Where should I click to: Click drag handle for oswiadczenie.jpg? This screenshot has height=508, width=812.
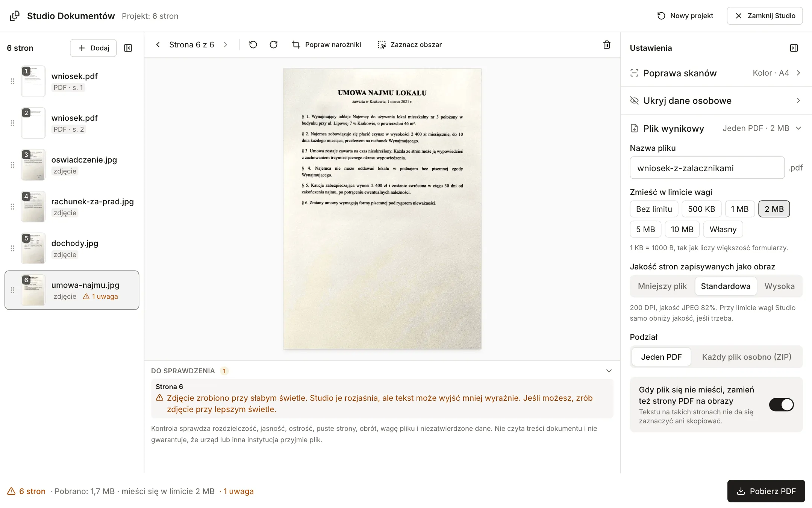(x=12, y=165)
